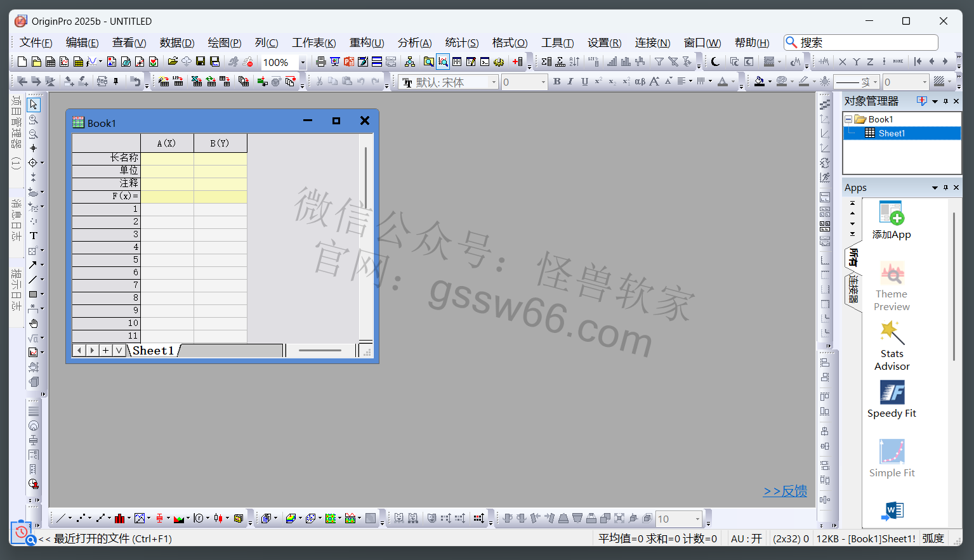The width and height of the screenshot is (974, 560).
Task: Click the font color A swatch
Action: [x=723, y=81]
